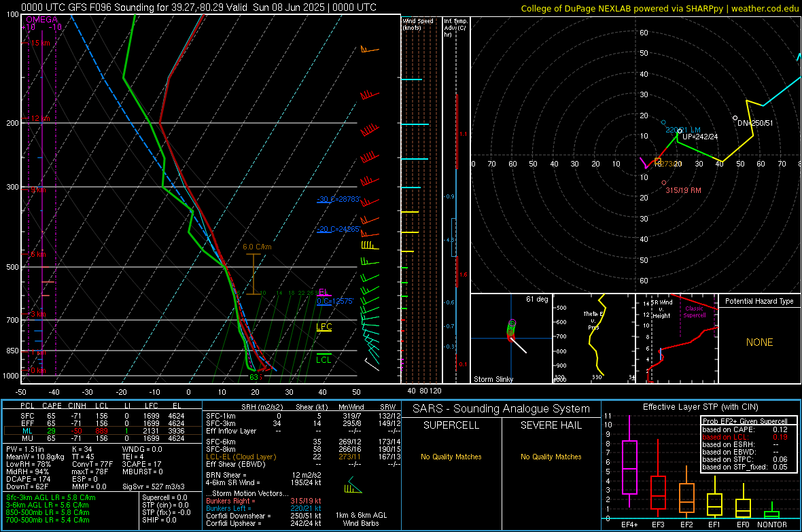This screenshot has height=532, width=802.
Task: Click the Classic Supercell label
Action: pos(695,312)
